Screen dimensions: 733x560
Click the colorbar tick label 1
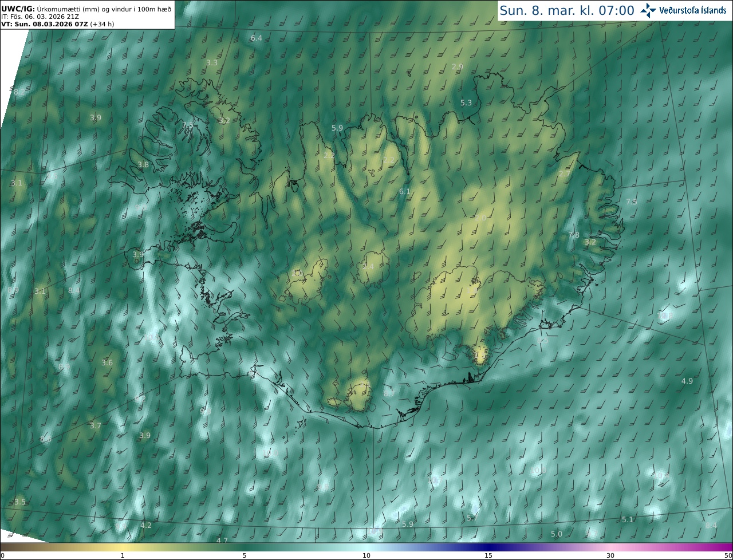(123, 555)
